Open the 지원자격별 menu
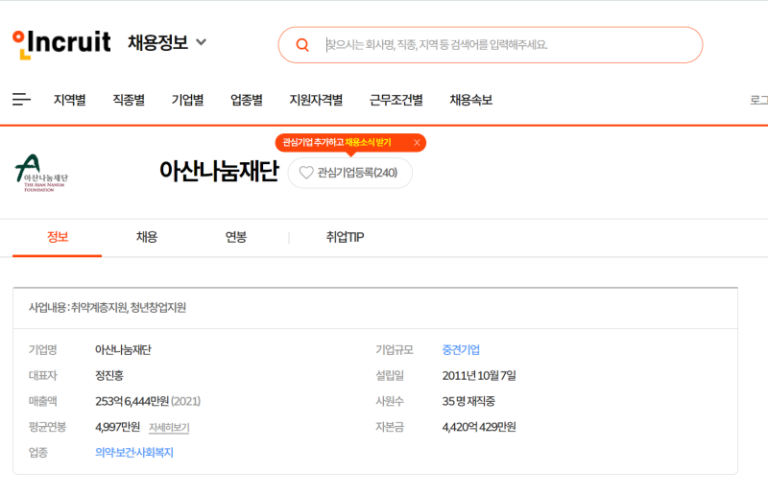The image size is (768, 496). pos(316,100)
